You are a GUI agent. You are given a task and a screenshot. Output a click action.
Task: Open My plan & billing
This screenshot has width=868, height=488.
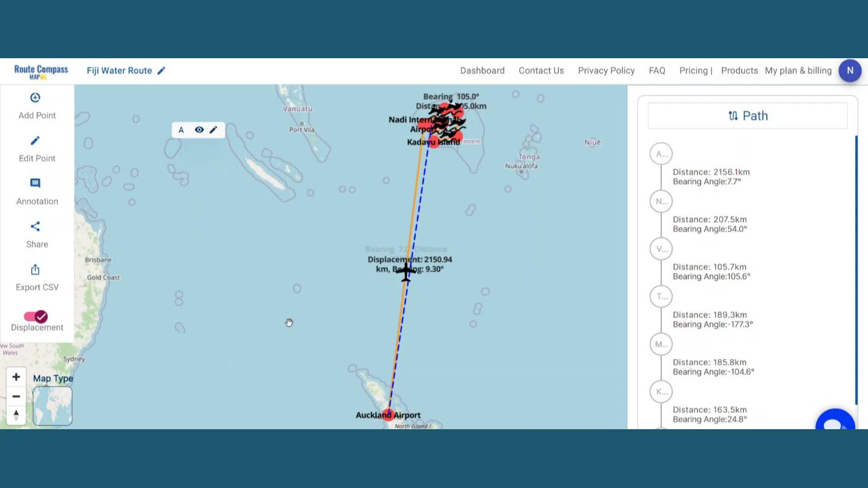(x=798, y=71)
